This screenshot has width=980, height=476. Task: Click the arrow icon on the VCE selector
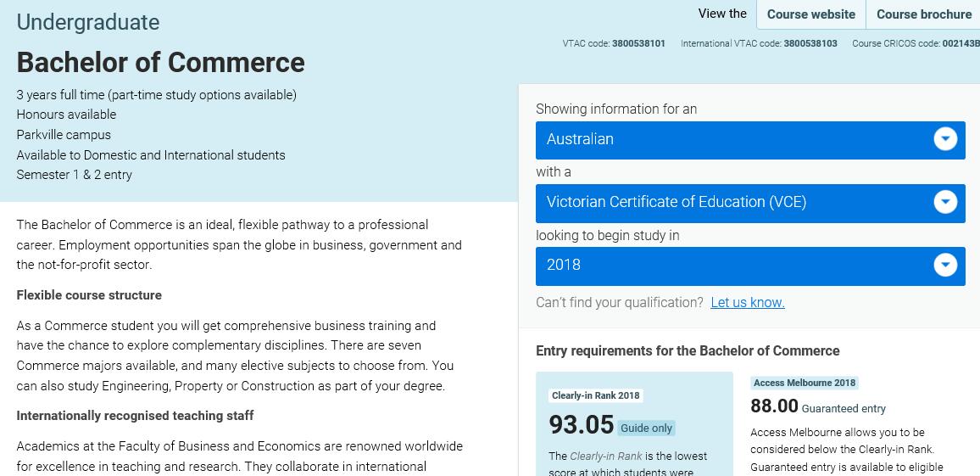pos(944,202)
